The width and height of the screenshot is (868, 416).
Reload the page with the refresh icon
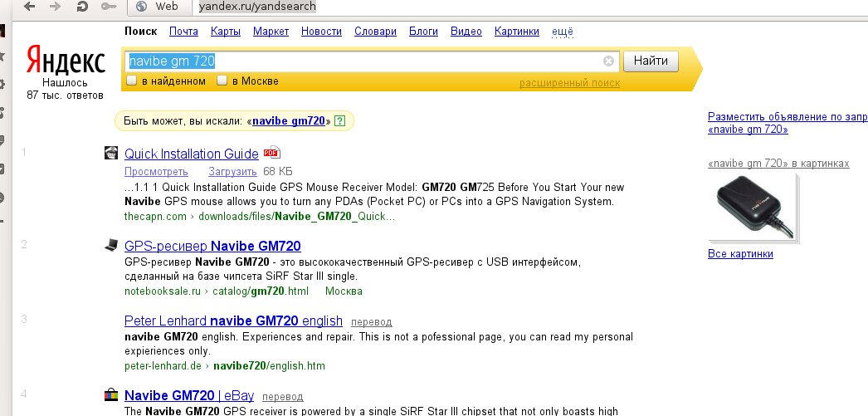(82, 7)
